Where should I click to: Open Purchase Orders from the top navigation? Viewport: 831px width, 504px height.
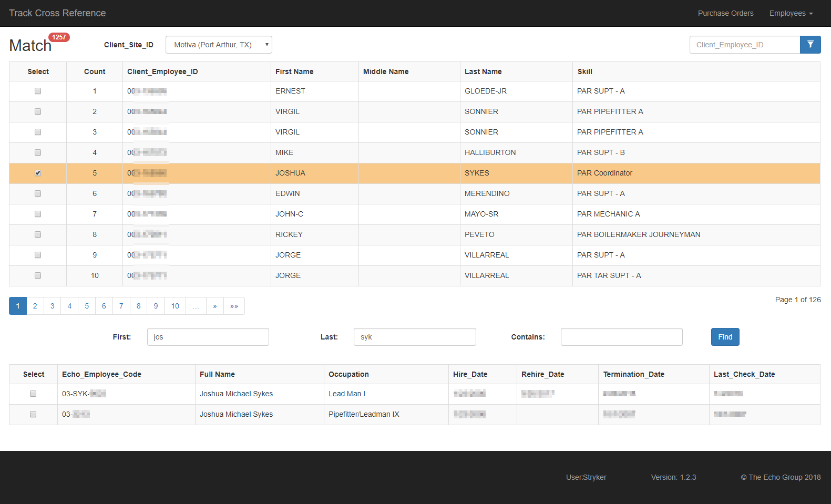click(x=725, y=13)
